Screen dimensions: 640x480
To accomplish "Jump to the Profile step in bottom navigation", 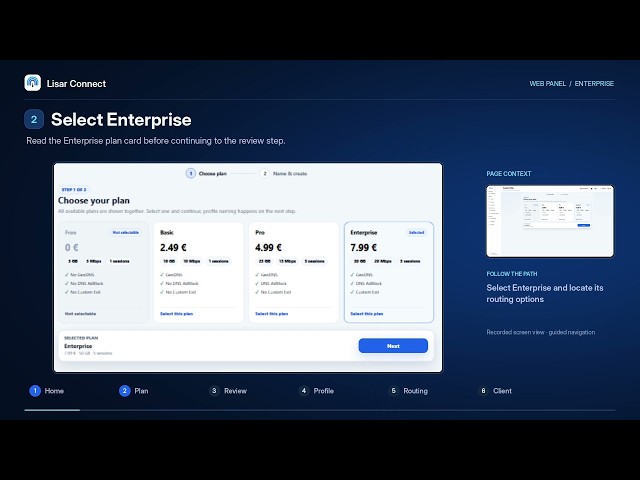I will click(x=316, y=391).
